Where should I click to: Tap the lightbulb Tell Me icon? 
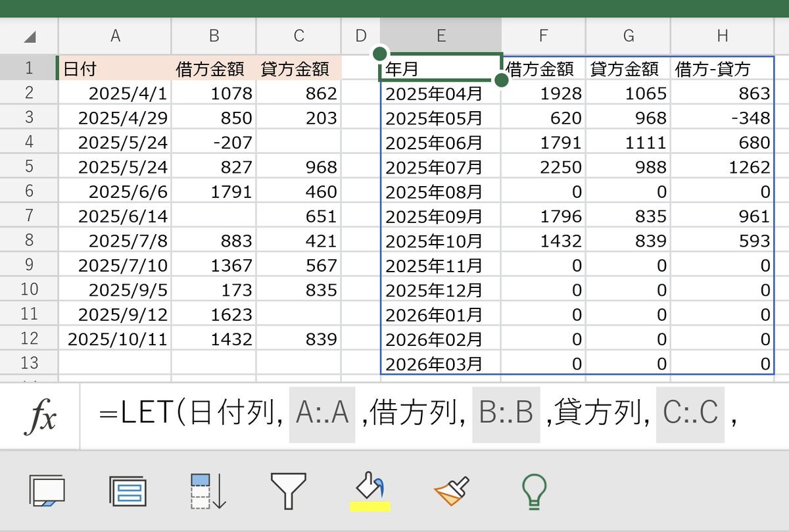pyautogui.click(x=534, y=491)
